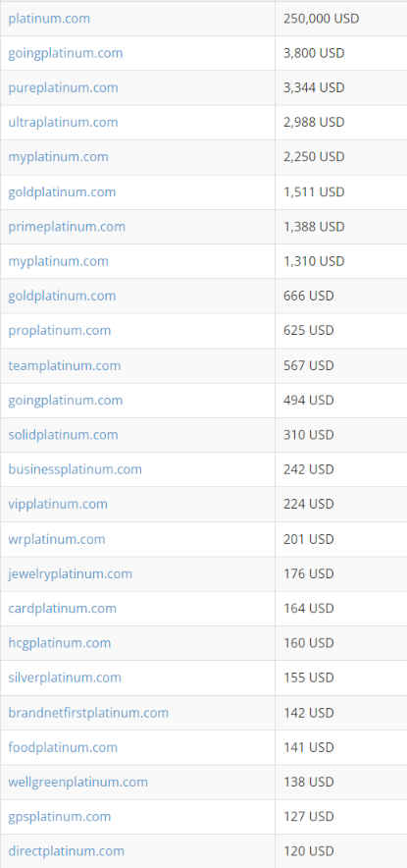Open businessplatinum.com listing
Screen dimensions: 407x868
pos(75,469)
